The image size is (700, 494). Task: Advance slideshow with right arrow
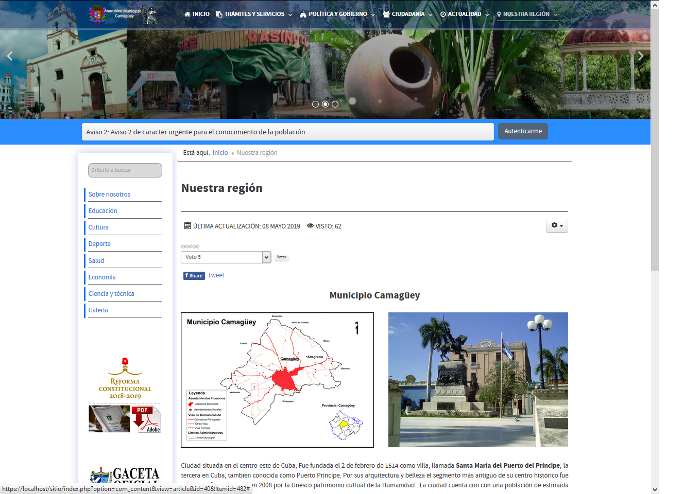tap(641, 57)
